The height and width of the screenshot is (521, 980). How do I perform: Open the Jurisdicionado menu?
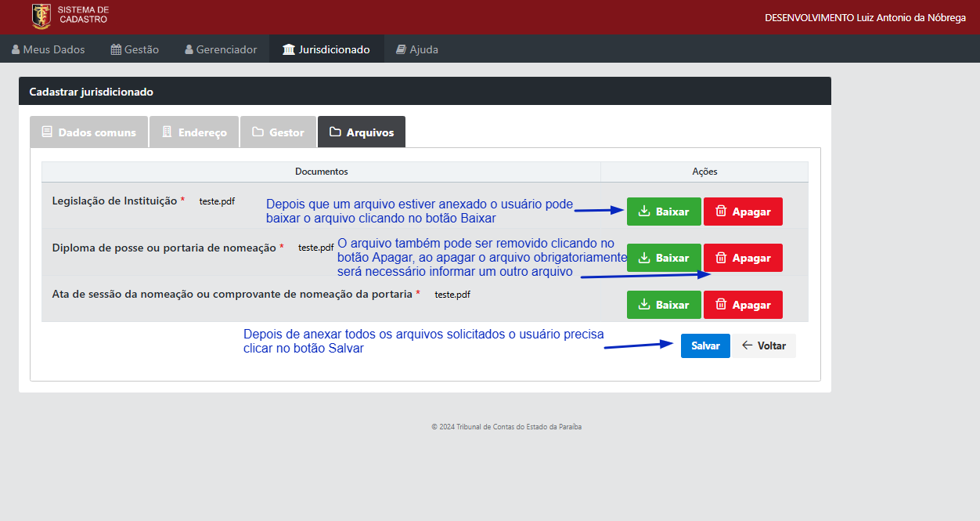pos(326,49)
